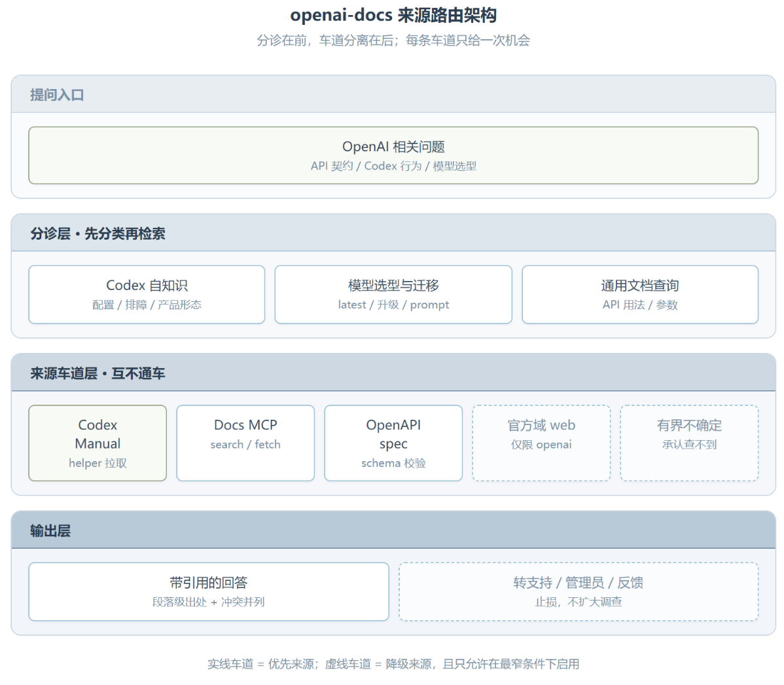Image resolution: width=784 pixels, height=685 pixels.
Task: Click 'search / fetch' caption
Action: click(245, 444)
